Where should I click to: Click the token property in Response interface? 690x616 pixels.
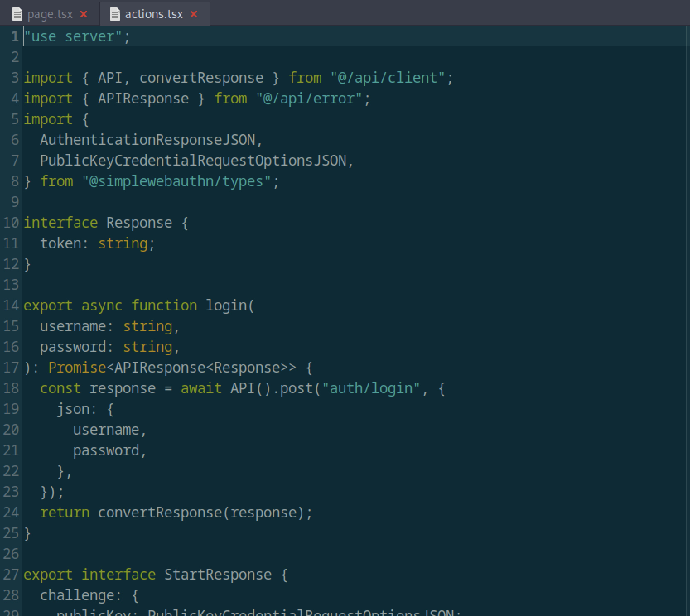point(60,243)
